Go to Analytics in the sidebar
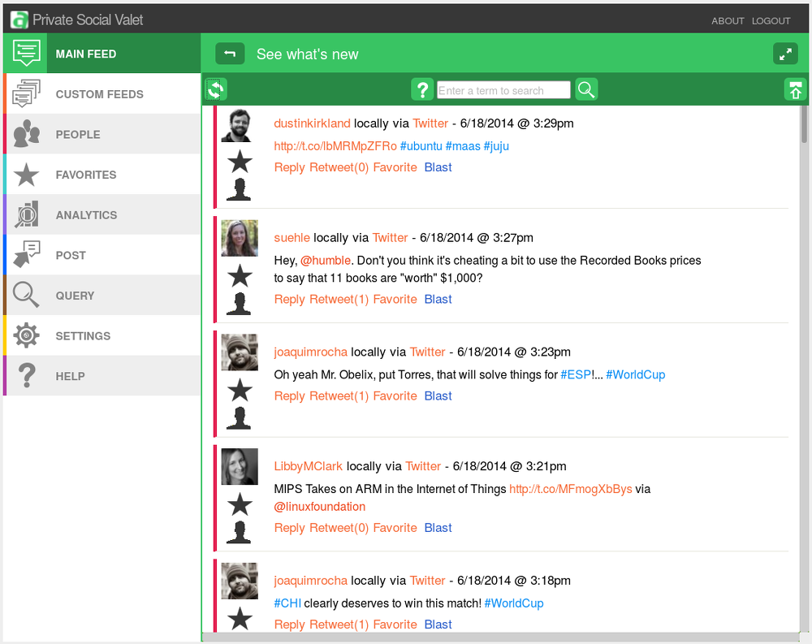The image size is (812, 644). [86, 215]
